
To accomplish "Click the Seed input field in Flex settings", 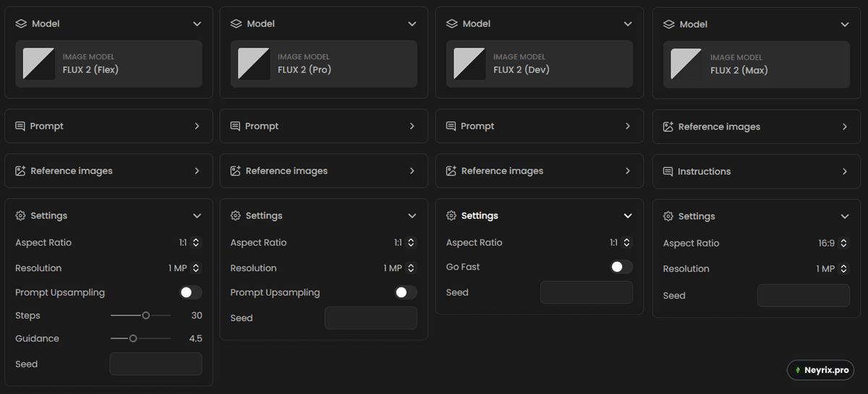I will point(156,364).
